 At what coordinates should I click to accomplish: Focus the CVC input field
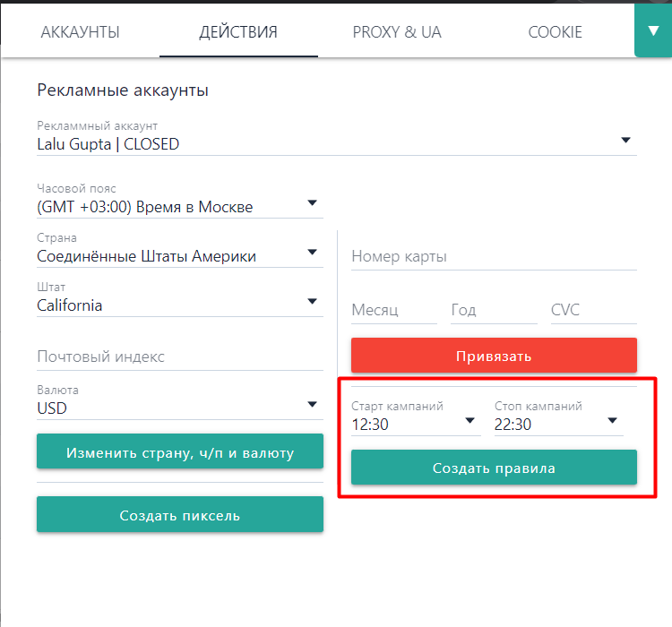coord(593,311)
